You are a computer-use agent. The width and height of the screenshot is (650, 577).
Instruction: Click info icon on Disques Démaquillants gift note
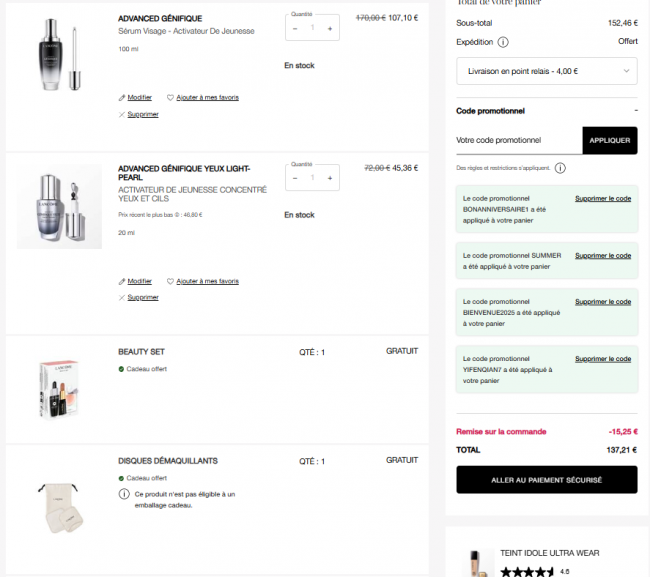[x=124, y=494]
